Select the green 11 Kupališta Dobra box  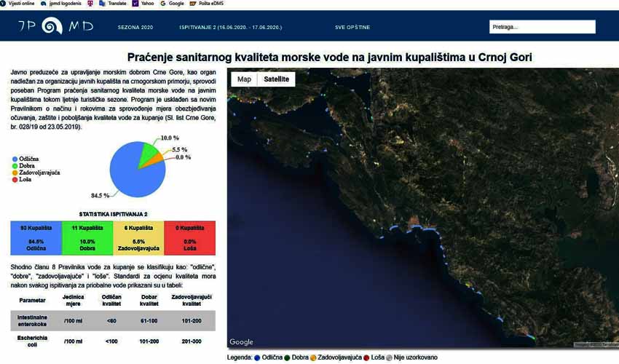click(87, 238)
